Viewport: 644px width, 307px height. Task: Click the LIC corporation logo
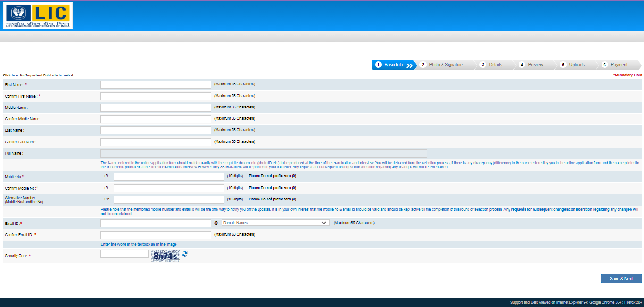(38, 16)
